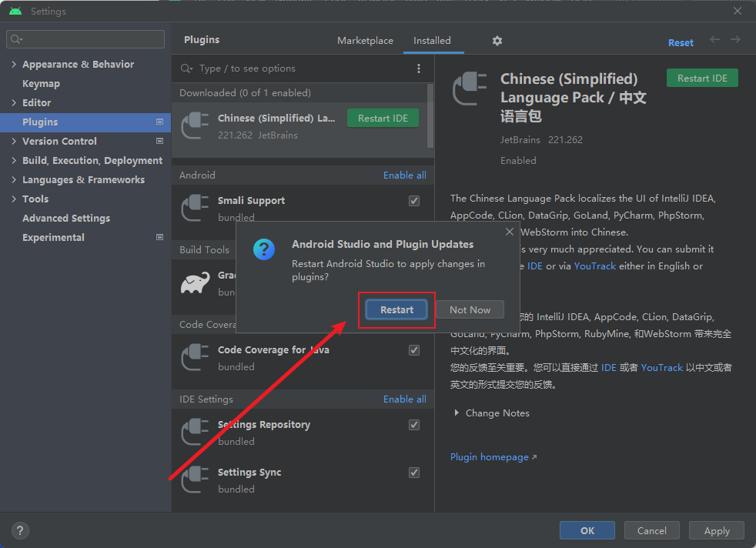Click the Android Studio logo in title bar
The image size is (756, 548).
click(x=15, y=11)
